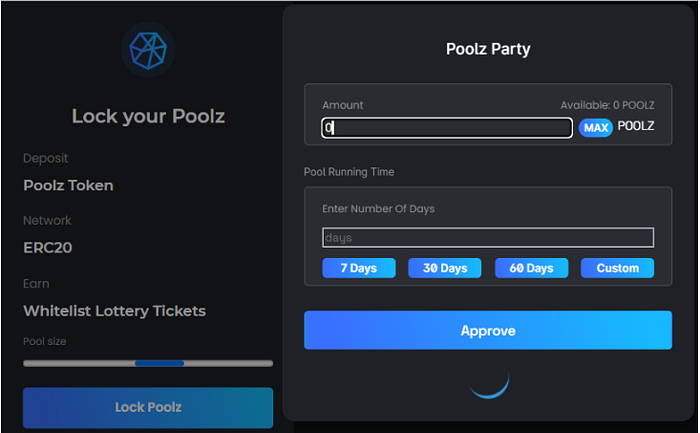Click the Whitelist Lottery Tickets text
The height and width of the screenshot is (433, 700).
click(x=115, y=311)
